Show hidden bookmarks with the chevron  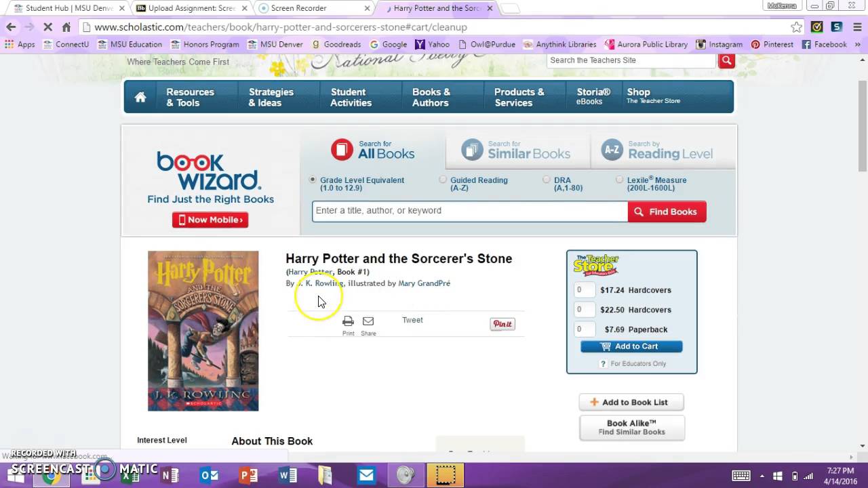856,44
